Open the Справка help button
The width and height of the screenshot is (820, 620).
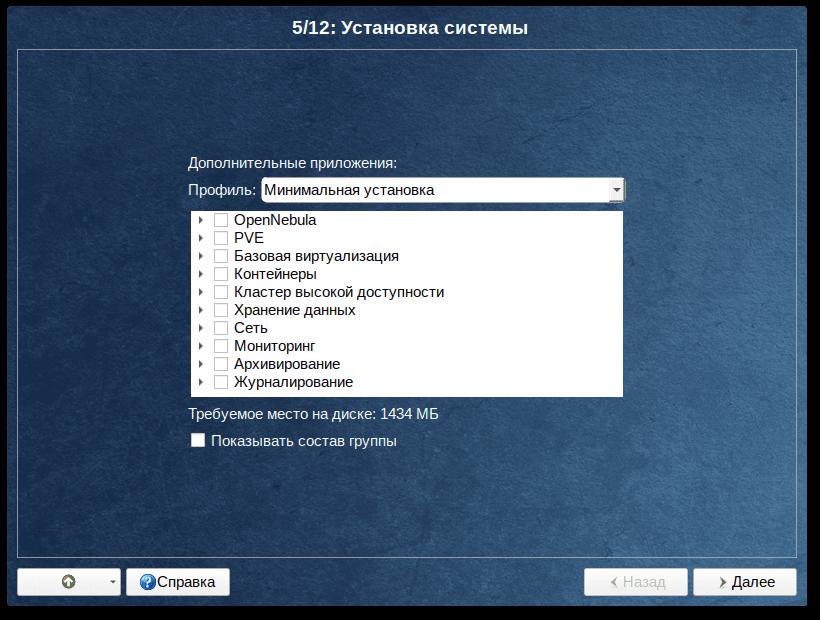(x=178, y=582)
